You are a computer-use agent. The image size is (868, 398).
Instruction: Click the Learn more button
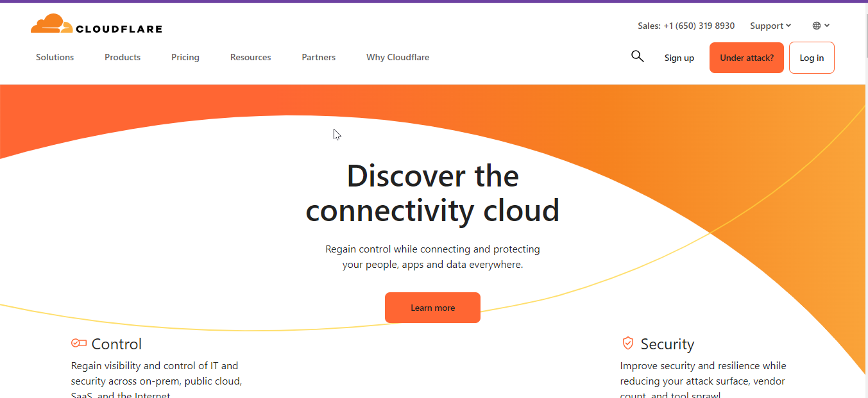432,308
